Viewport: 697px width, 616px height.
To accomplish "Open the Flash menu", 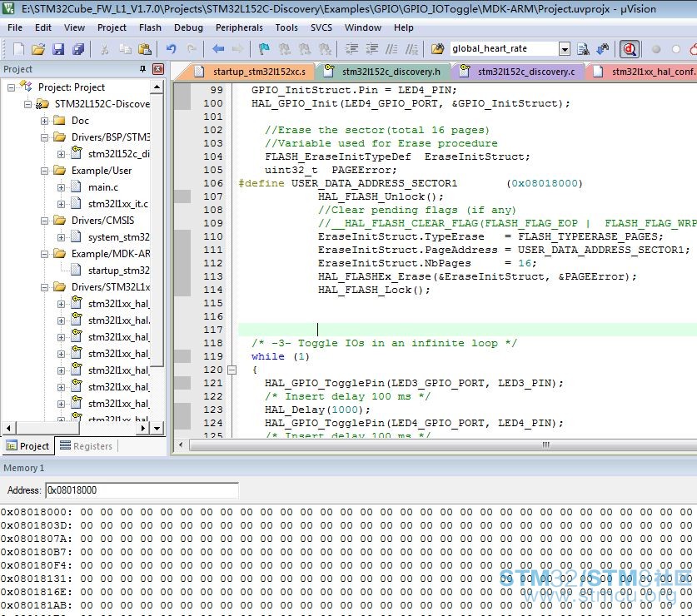I will (x=150, y=27).
